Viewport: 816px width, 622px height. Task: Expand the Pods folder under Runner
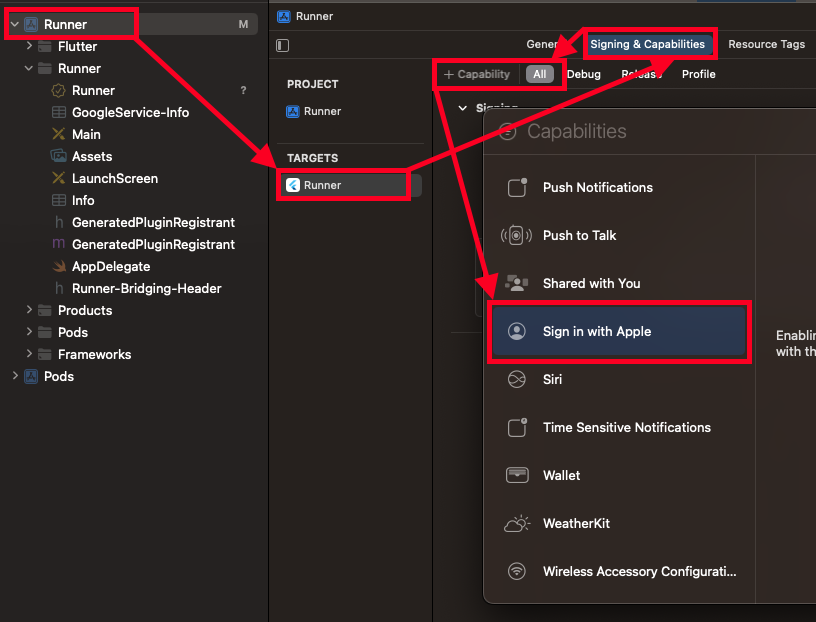click(29, 332)
